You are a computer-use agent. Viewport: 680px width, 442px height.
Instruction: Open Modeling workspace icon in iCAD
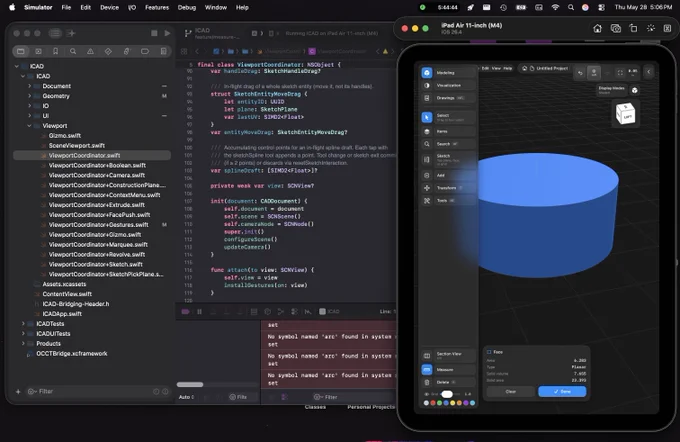pos(427,72)
